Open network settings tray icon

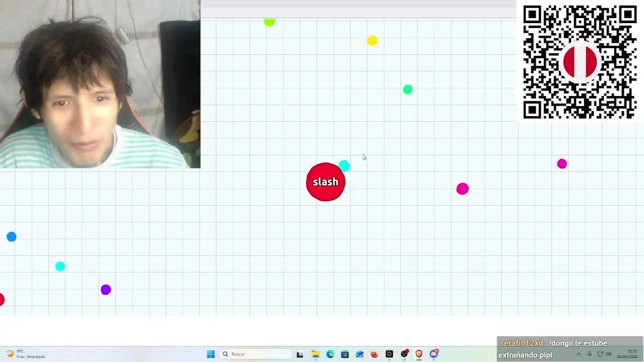tap(600, 354)
